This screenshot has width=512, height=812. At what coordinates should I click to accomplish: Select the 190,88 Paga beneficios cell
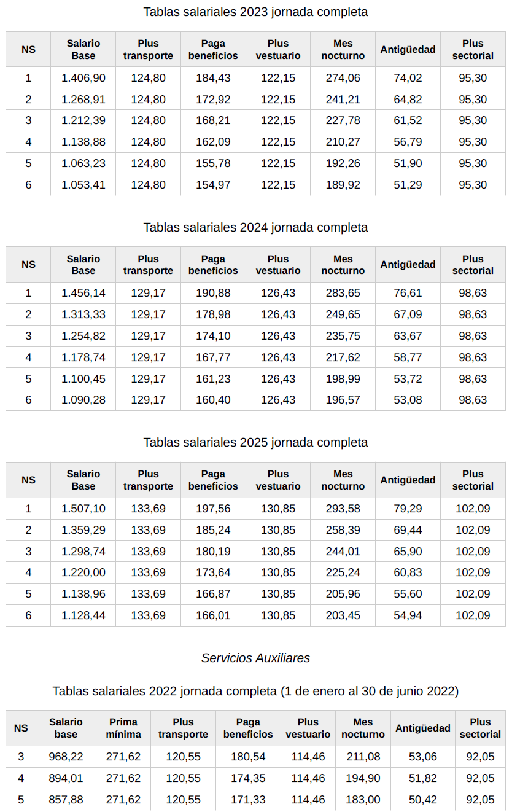point(213,293)
